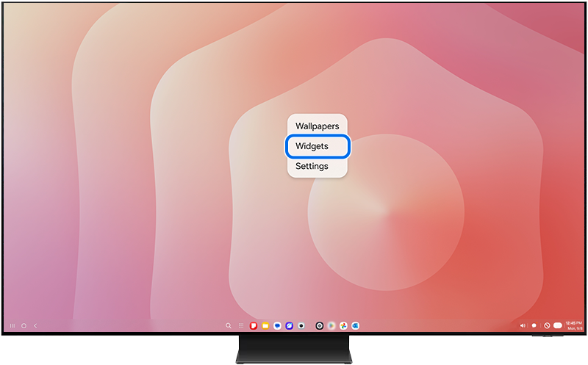The image size is (588, 365).
Task: Select Widgets from the context menu
Action: tap(317, 146)
